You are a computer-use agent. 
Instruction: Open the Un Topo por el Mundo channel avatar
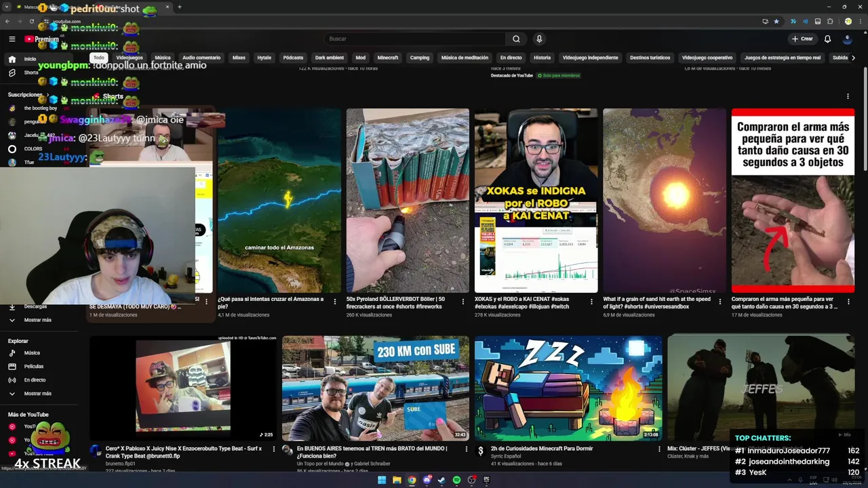click(288, 451)
